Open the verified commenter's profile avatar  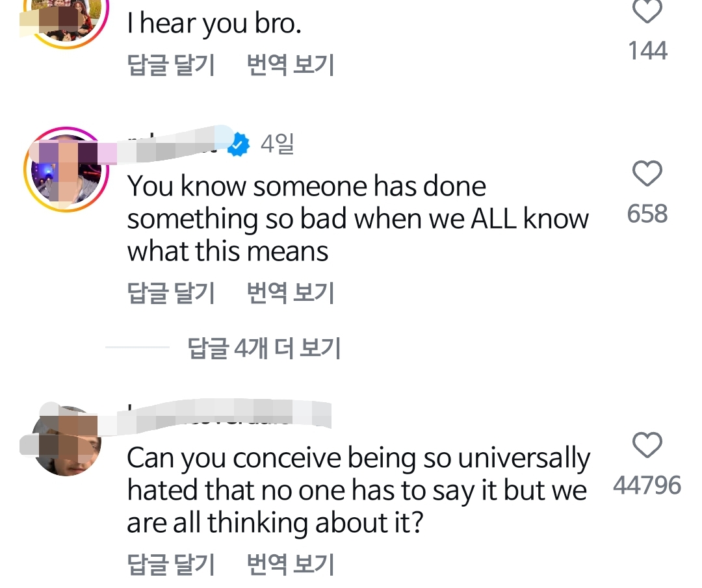click(x=64, y=168)
